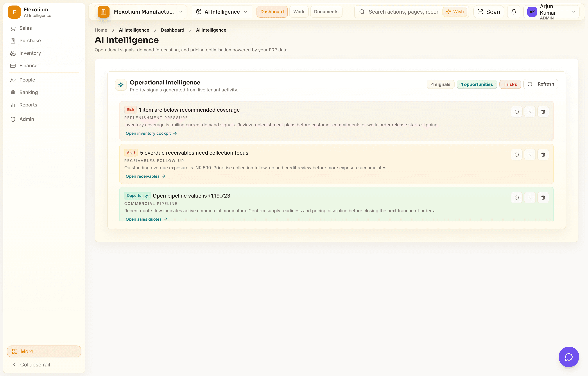Filter by 1 opportunities badge
The image size is (588, 376).
(x=477, y=84)
